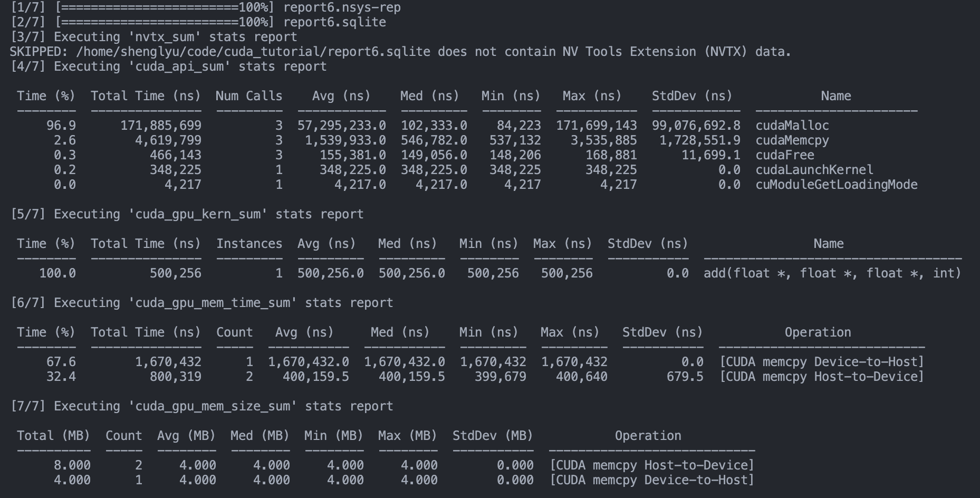This screenshot has height=498, width=980.
Task: Click report6.nsys-rep on the [1/7] line
Action: 342,7
